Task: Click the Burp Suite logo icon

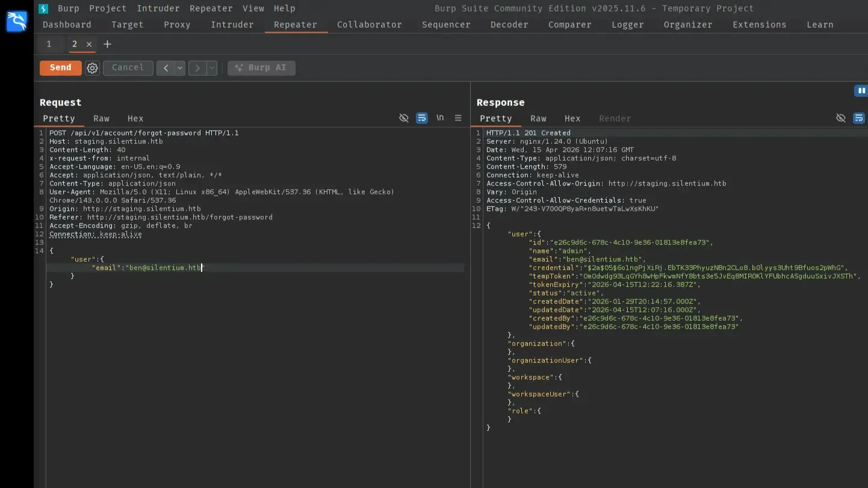Action: pos(43,8)
